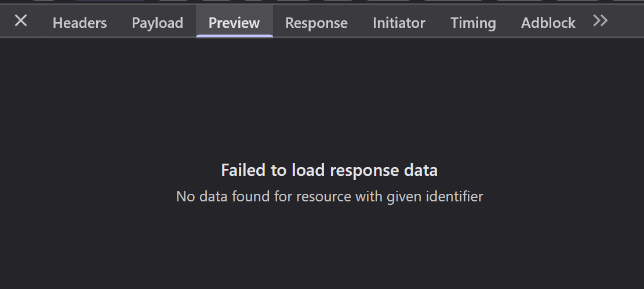The width and height of the screenshot is (644, 289).
Task: View raw Response instead of Preview
Action: pos(316,23)
